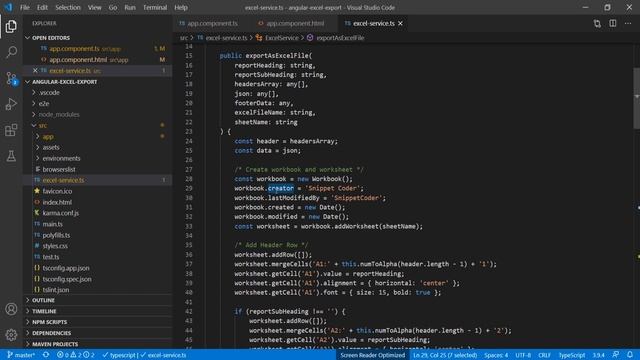Collapse the ANGULAR-EXCEL-EXPORT folder section

[64, 82]
